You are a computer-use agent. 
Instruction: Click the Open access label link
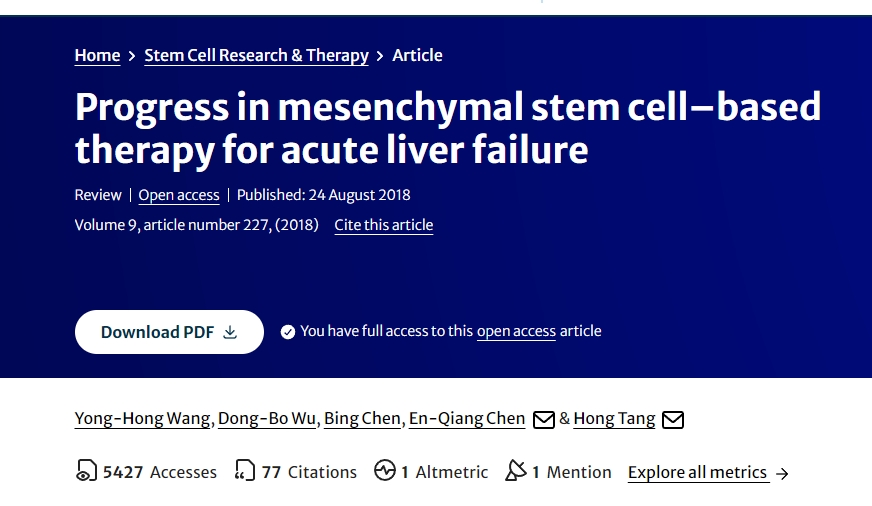pos(179,195)
